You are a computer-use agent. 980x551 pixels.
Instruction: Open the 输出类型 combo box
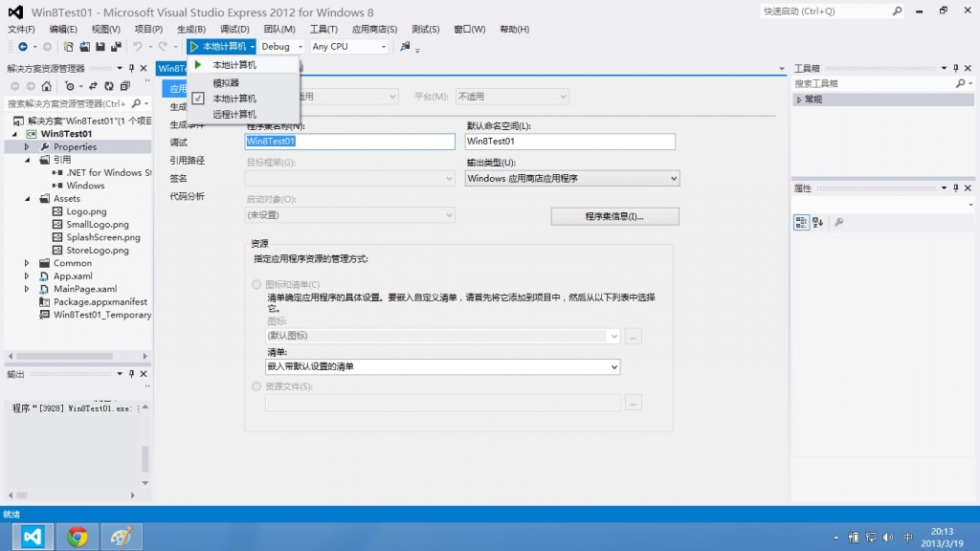572,179
